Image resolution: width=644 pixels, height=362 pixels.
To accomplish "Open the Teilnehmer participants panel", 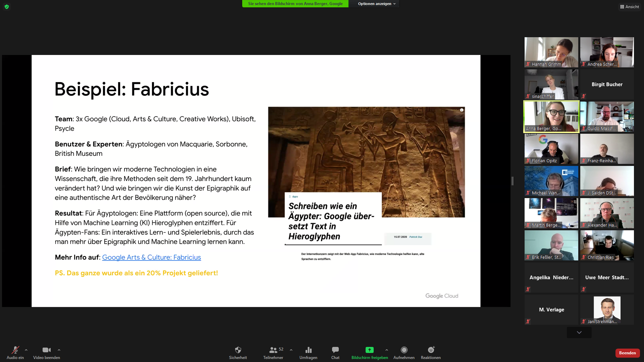I will pyautogui.click(x=273, y=350).
